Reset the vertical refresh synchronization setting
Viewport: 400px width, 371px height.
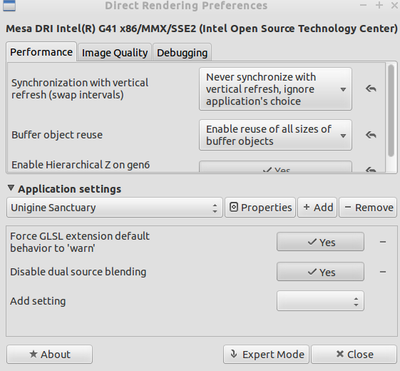click(x=371, y=89)
